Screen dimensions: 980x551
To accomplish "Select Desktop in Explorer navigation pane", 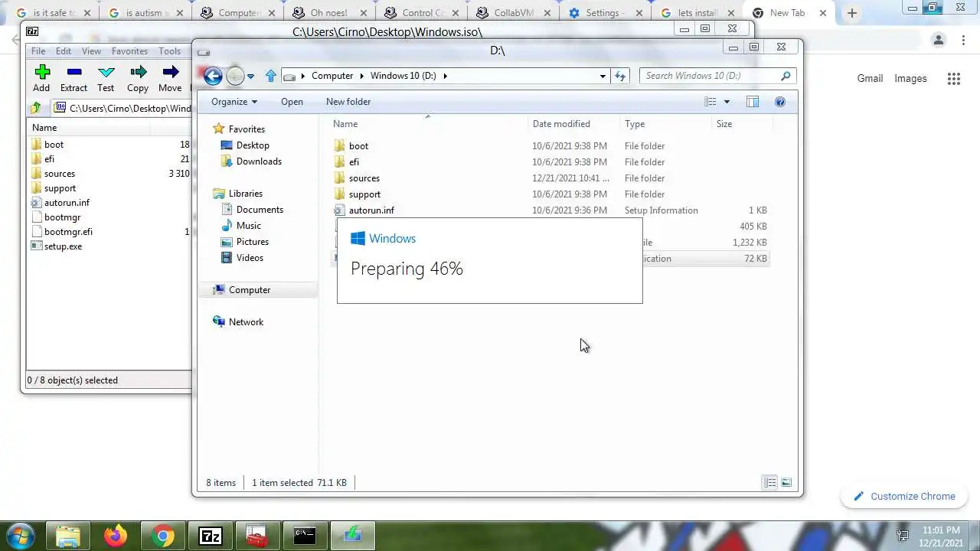I will point(253,145).
